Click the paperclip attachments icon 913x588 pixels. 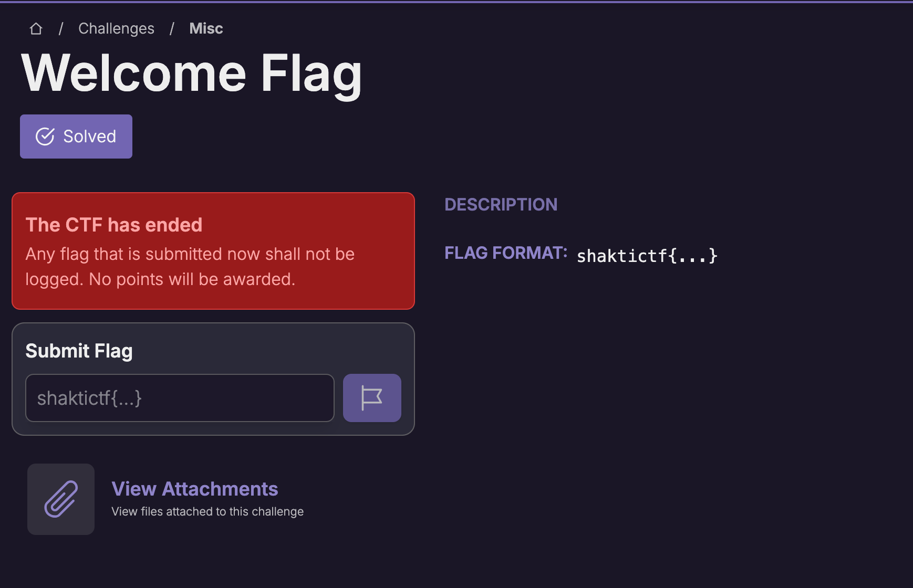pyautogui.click(x=61, y=499)
